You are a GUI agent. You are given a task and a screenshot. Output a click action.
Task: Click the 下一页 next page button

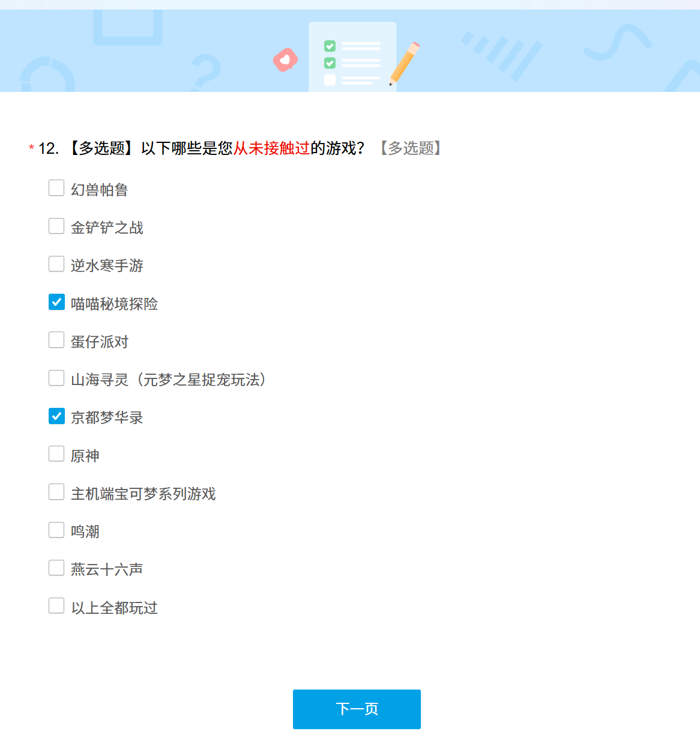pos(357,709)
